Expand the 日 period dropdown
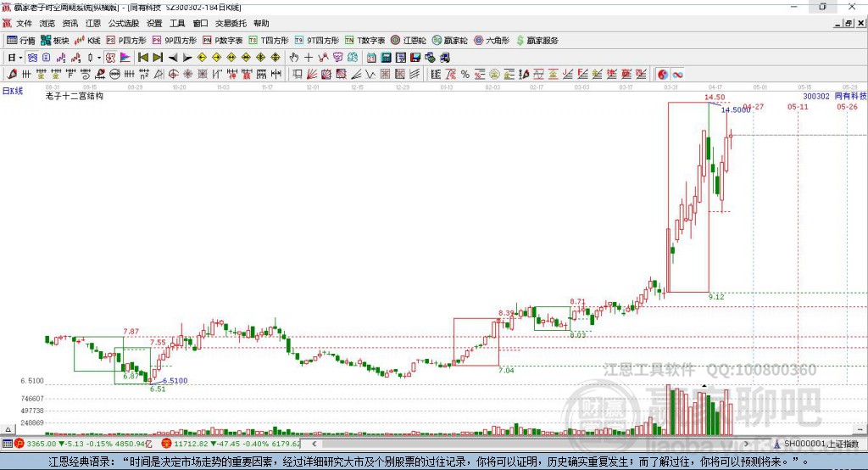 tap(20, 58)
